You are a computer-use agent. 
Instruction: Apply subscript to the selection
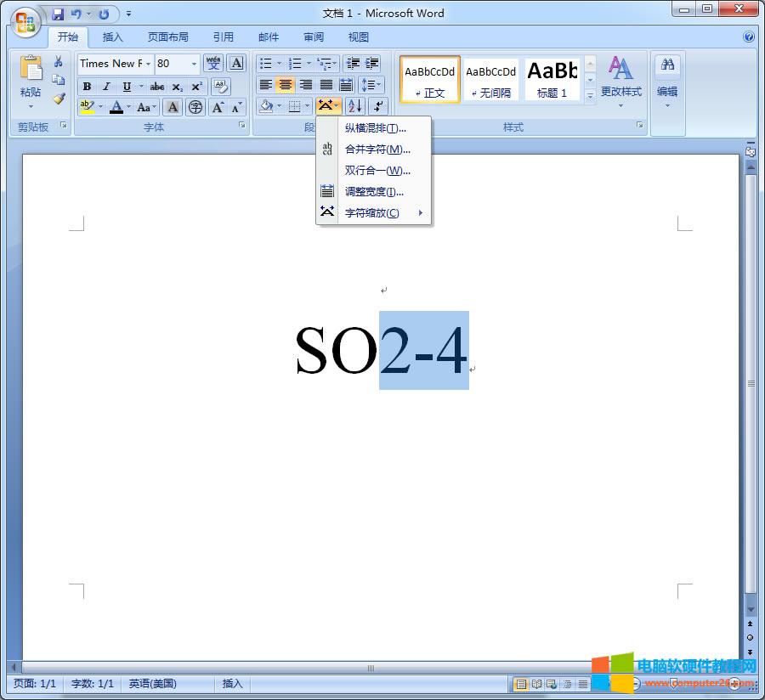point(177,87)
